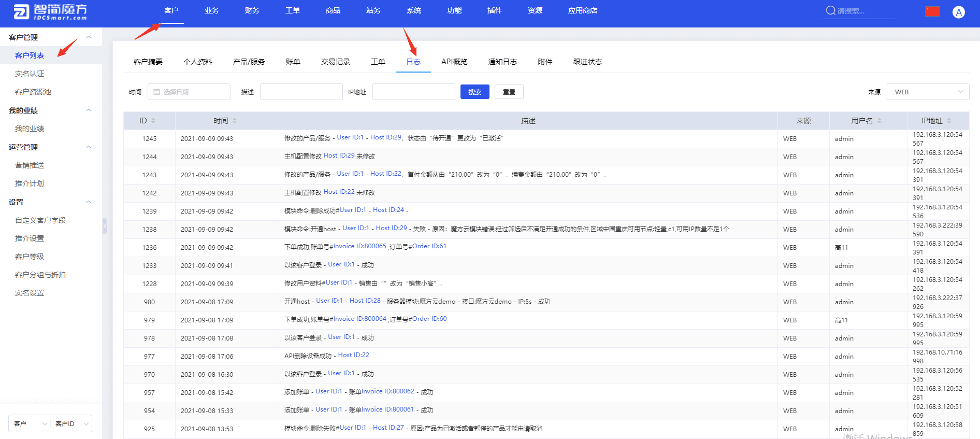Open Invoice ID:800065 link in log 1236
The image size is (980, 439).
(359, 246)
